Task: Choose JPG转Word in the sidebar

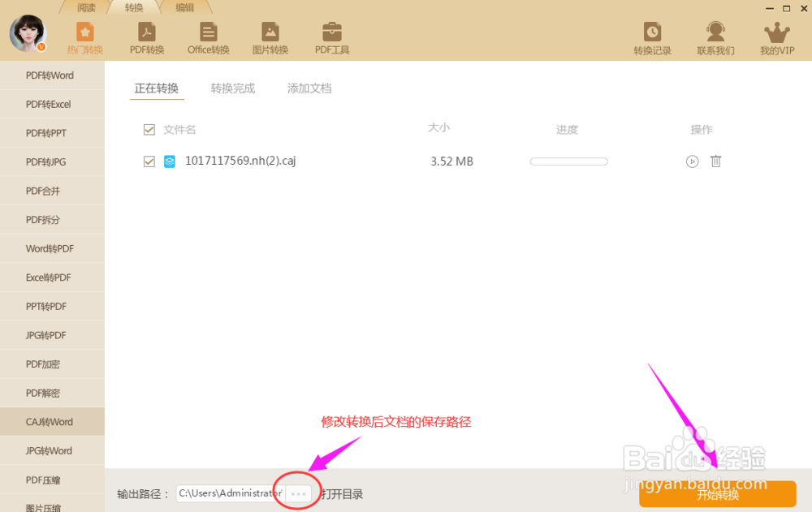Action: tap(52, 451)
